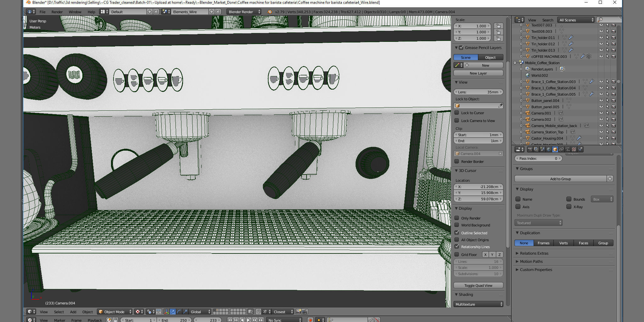
Task: Click the Lens slider showing 35mm
Action: pyautogui.click(x=478, y=92)
